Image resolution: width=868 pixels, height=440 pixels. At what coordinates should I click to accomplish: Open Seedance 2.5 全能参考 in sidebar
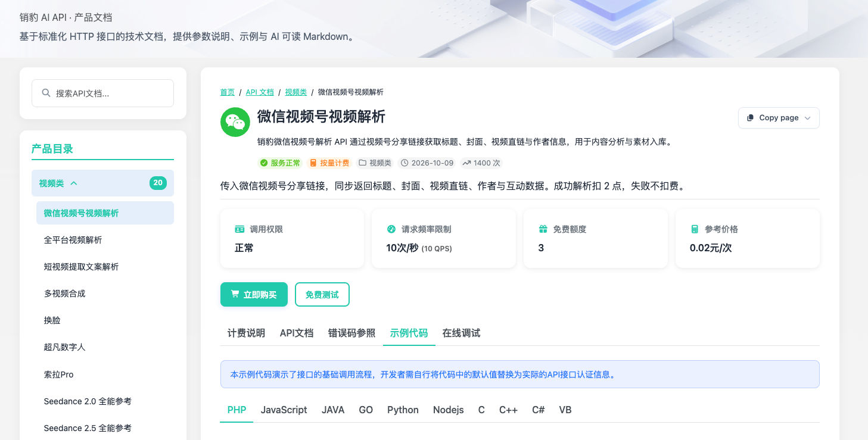pos(105,428)
